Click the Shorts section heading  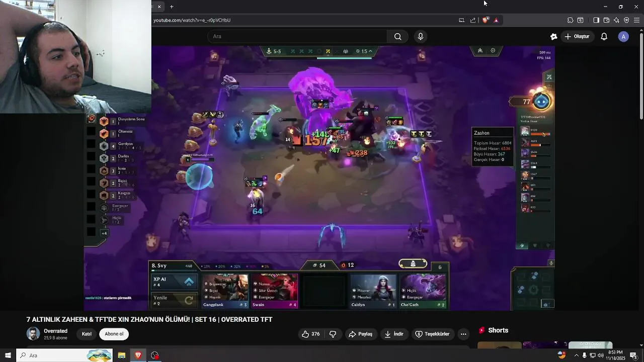pyautogui.click(x=498, y=330)
